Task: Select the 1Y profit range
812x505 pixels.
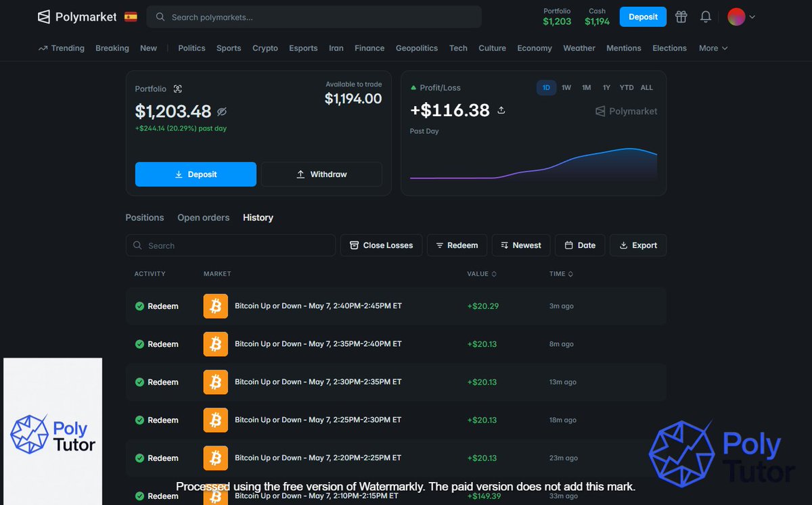Action: coord(607,88)
